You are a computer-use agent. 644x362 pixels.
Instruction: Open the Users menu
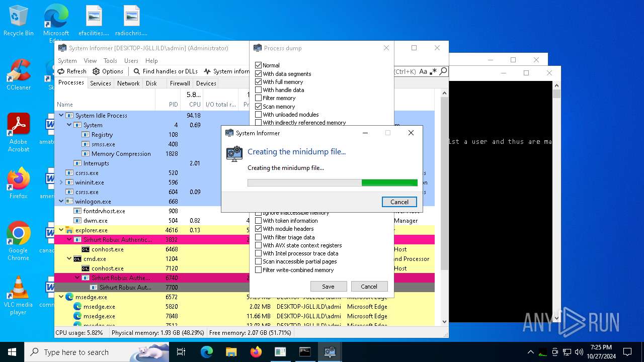coord(131,61)
